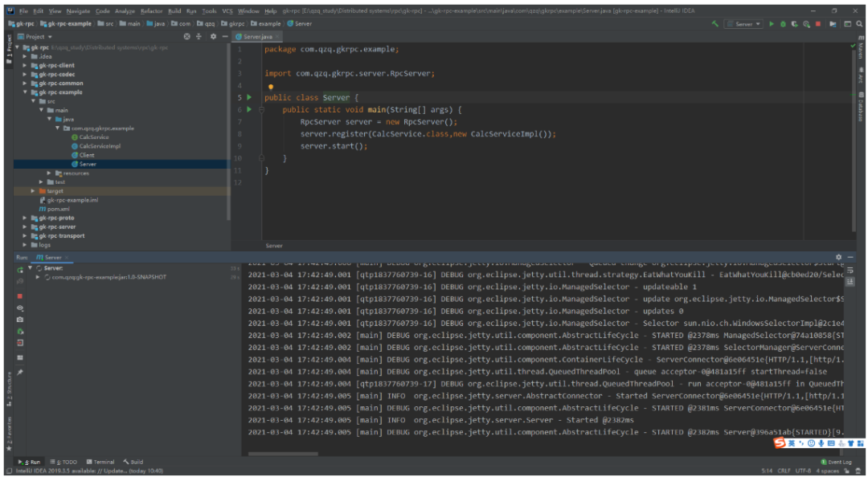The image size is (868, 477).
Task: Click run gutter arrow beside class Server line
Action: (250, 97)
